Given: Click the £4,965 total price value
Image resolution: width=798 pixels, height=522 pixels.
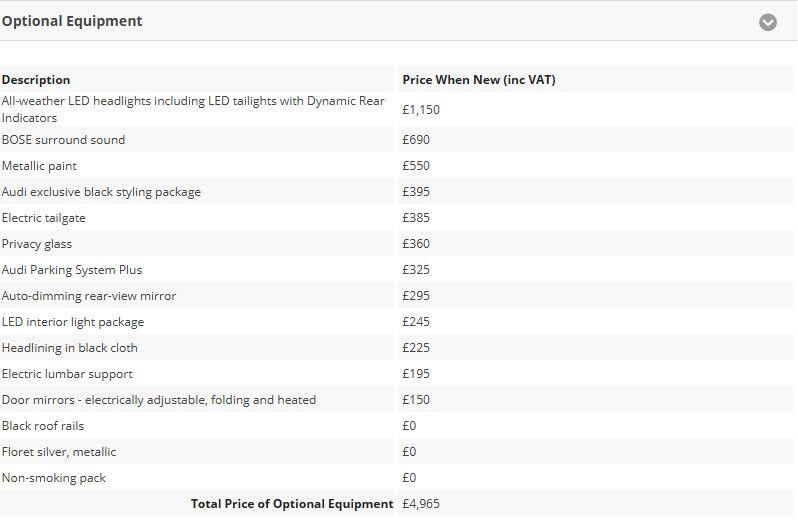Looking at the screenshot, I should point(421,504).
